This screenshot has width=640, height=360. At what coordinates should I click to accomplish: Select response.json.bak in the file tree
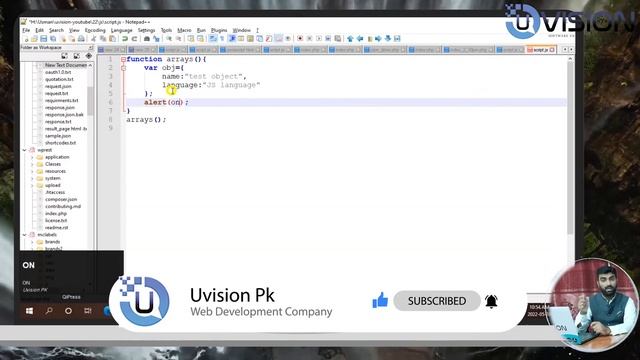click(x=64, y=115)
